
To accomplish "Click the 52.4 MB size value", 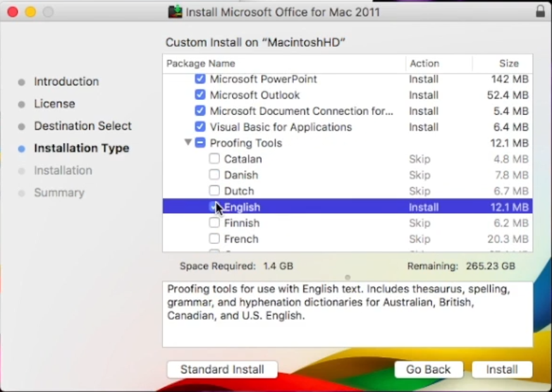I will (x=508, y=95).
